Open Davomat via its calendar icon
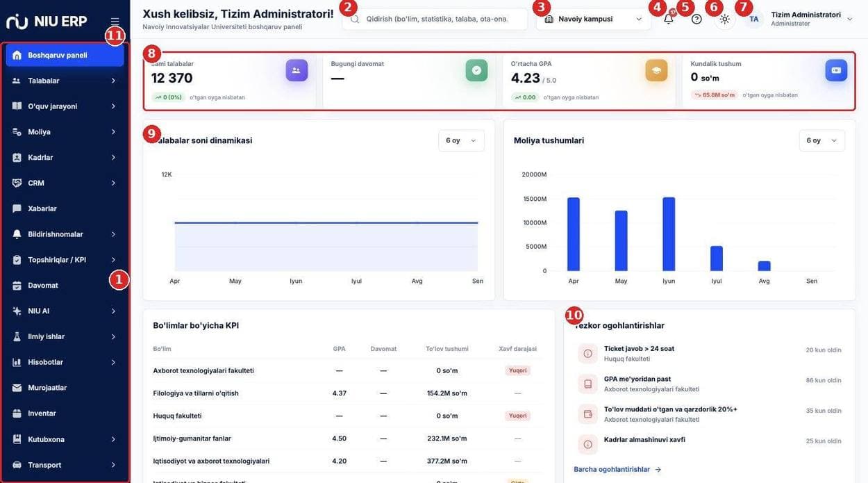 pyautogui.click(x=17, y=286)
